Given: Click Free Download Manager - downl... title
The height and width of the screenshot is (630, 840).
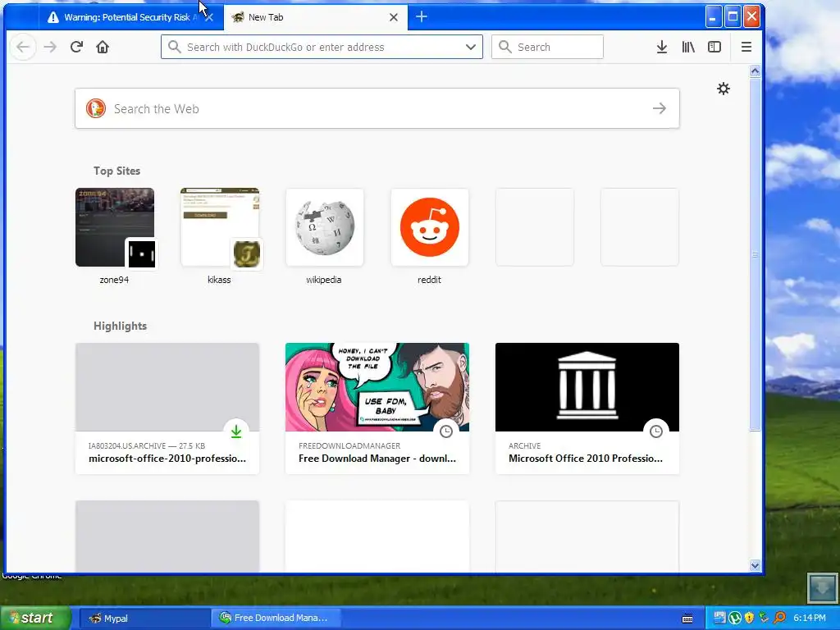Looking at the screenshot, I should point(377,459).
